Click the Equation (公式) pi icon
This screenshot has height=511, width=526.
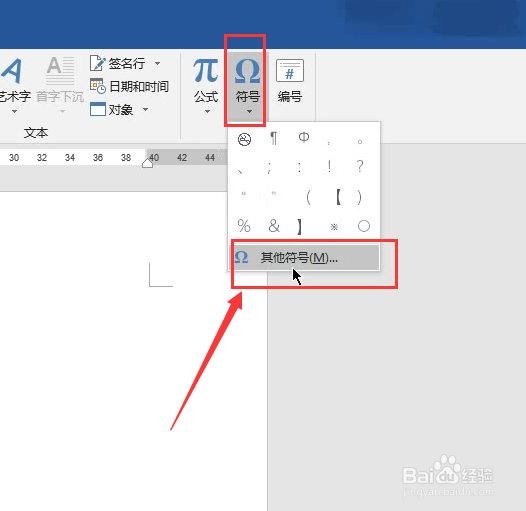pyautogui.click(x=206, y=70)
